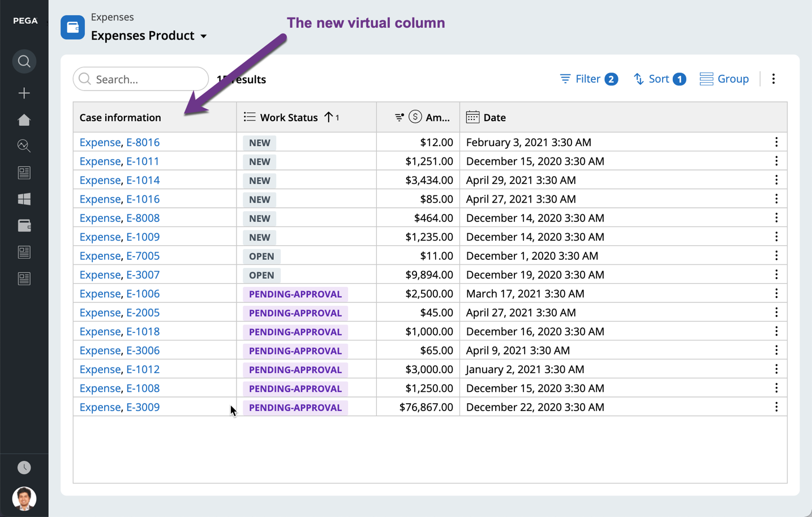Open row actions menu for E-1012

pyautogui.click(x=776, y=369)
